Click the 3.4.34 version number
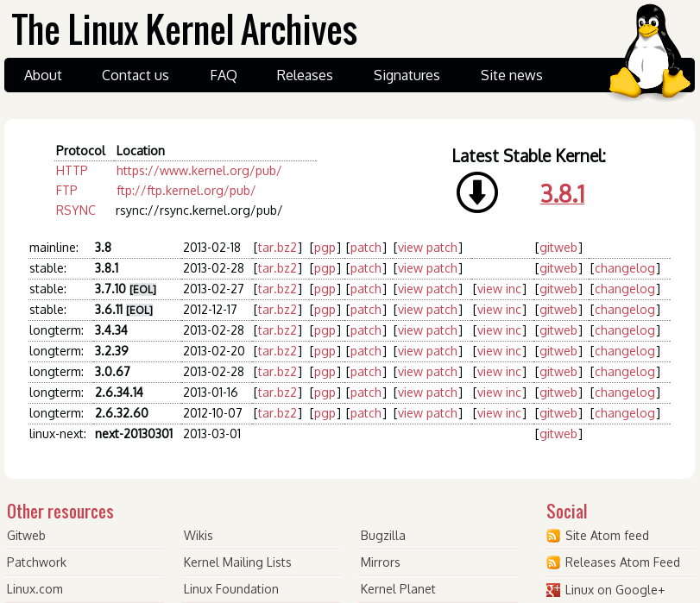 (111, 330)
